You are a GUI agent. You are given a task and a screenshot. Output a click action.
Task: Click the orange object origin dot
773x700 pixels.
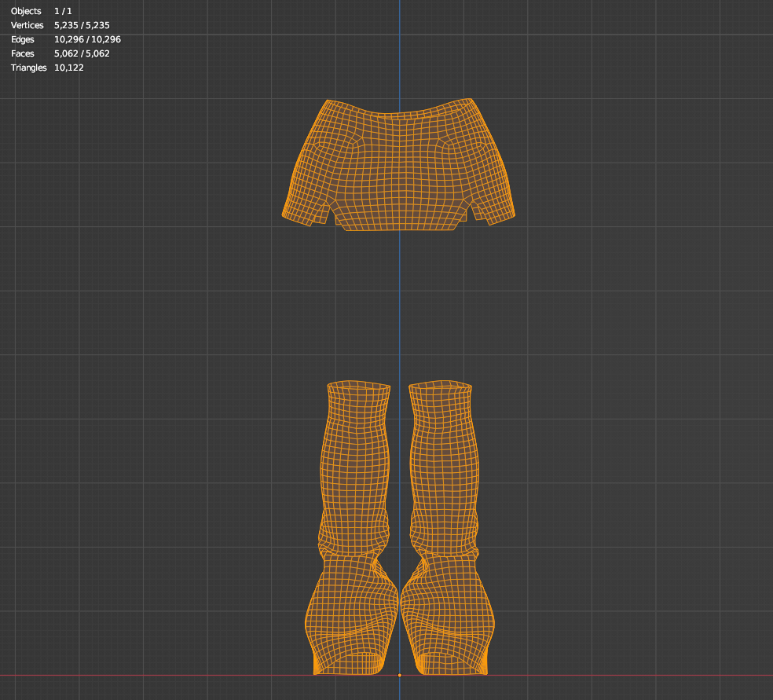(400, 675)
